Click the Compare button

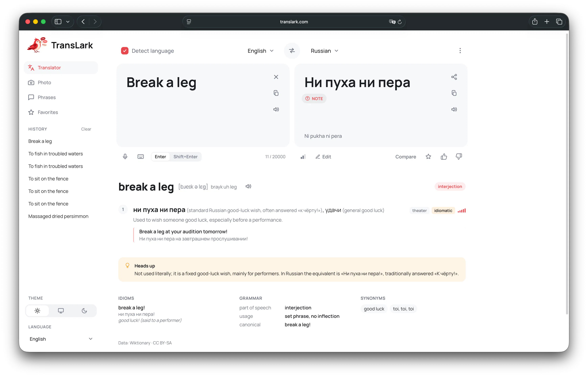tap(405, 157)
